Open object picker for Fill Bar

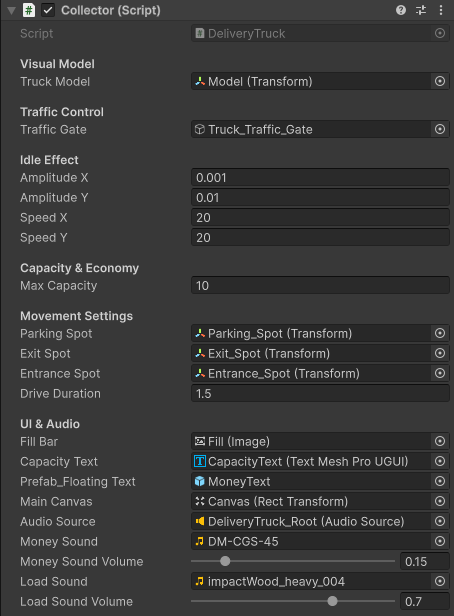pos(440,441)
